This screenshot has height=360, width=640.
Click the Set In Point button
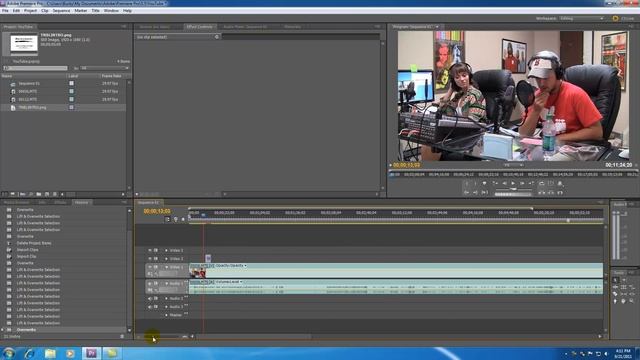click(x=467, y=184)
